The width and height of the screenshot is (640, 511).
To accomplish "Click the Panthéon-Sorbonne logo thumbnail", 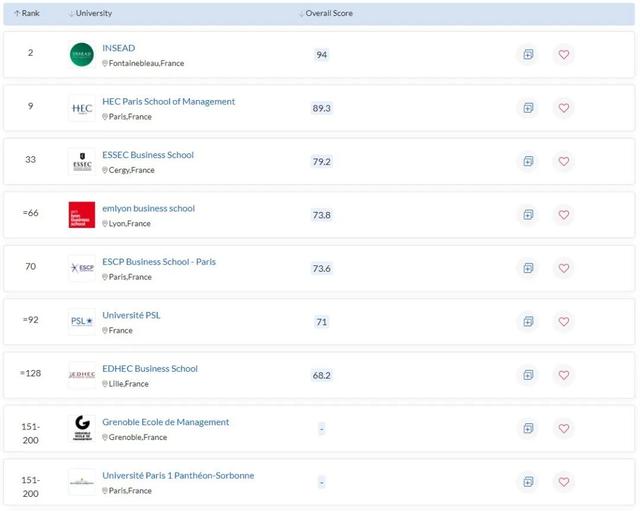I will 82,482.
